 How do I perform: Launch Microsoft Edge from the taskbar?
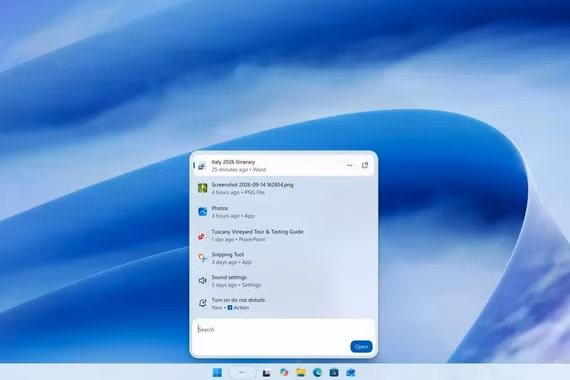tap(317, 372)
